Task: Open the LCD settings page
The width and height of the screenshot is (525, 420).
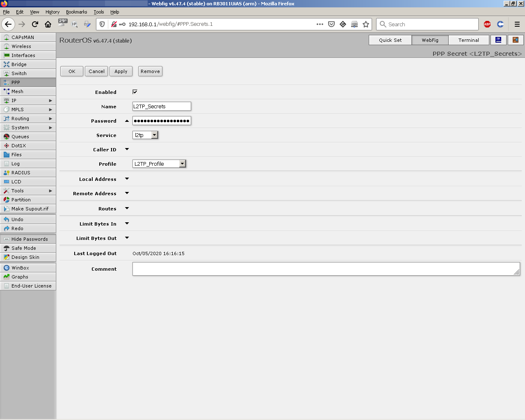Action: pos(28,182)
